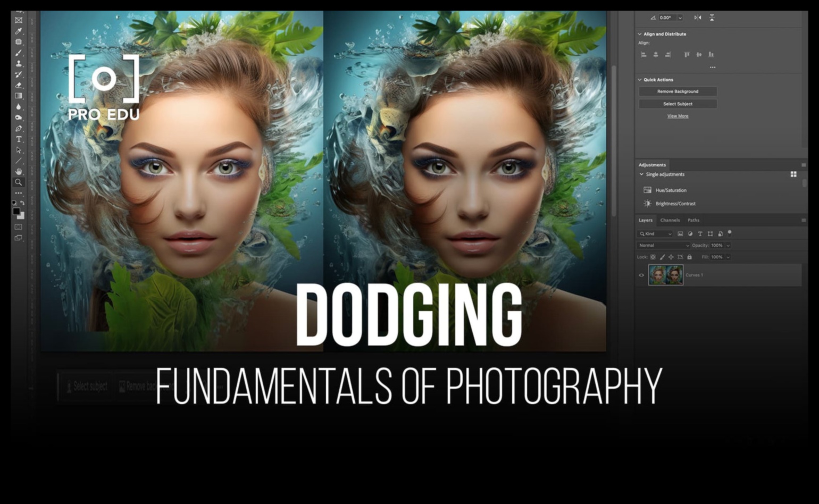The image size is (819, 504).
Task: Open the Adjustments panel menu
Action: click(x=804, y=165)
